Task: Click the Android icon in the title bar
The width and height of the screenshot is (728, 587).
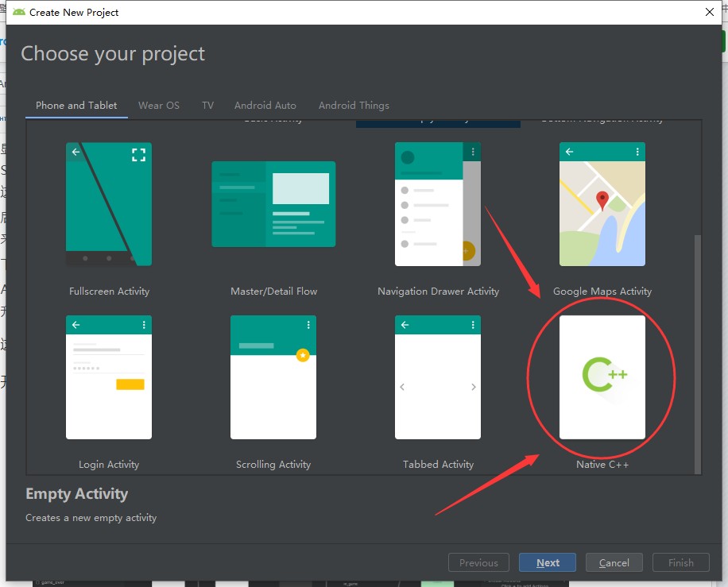Action: pos(19,12)
